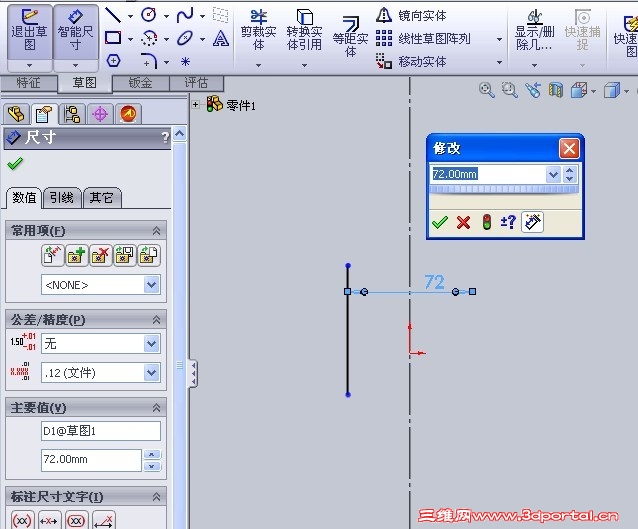This screenshot has width=638, height=529.
Task: Collapse the 主要值 (Primary Value) section
Action: [156, 408]
